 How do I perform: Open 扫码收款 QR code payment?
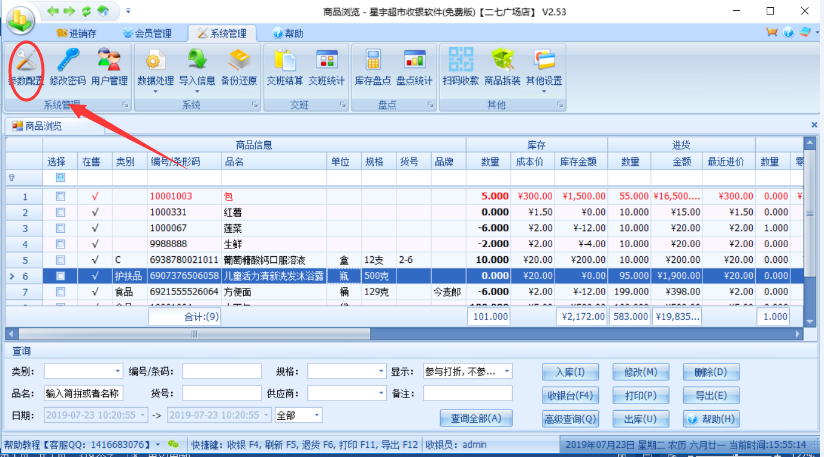coord(460,67)
